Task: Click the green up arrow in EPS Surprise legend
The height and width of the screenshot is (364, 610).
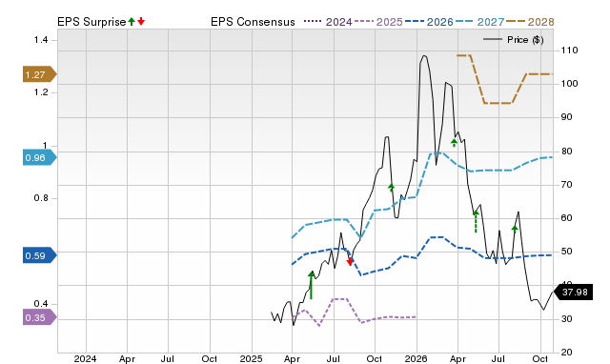Action: point(132,21)
